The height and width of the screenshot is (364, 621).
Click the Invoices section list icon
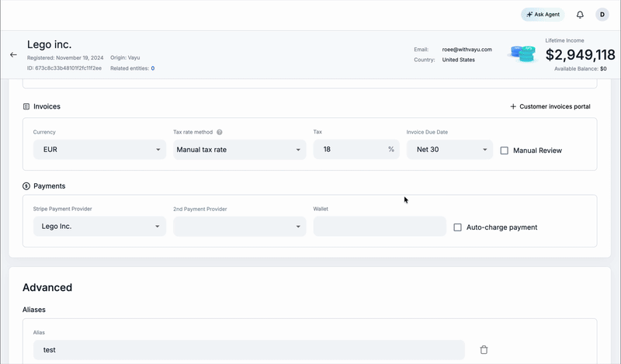click(26, 106)
